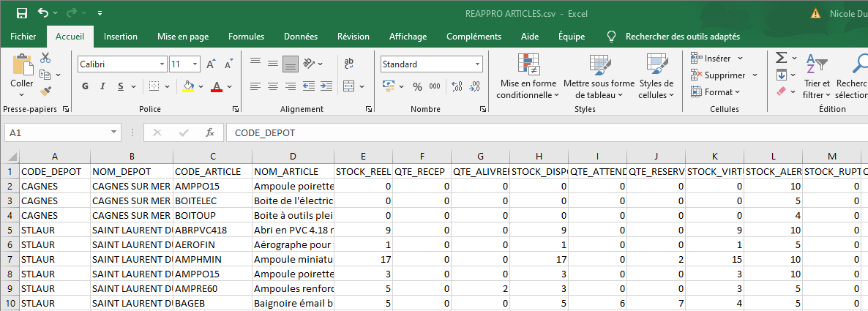Open the Quick Access Toolbar customize arrow

[x=99, y=13]
